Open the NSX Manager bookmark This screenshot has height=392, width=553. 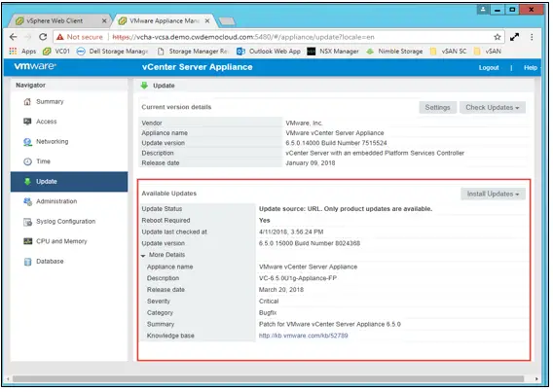pyautogui.click(x=333, y=52)
